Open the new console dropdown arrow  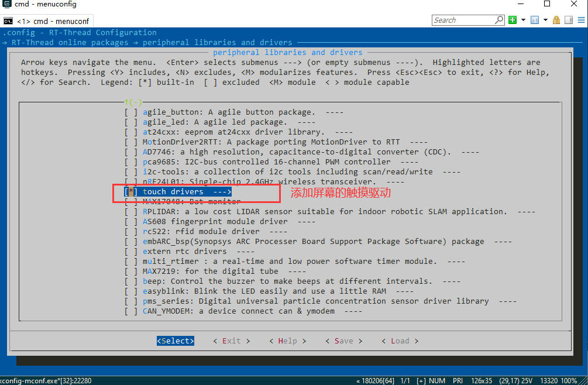523,19
